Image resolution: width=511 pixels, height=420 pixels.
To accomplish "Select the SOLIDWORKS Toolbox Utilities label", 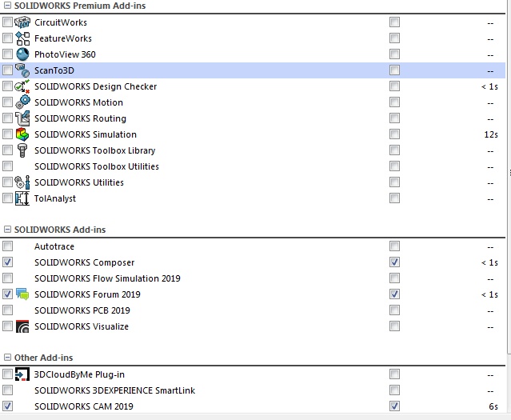I will [97, 166].
